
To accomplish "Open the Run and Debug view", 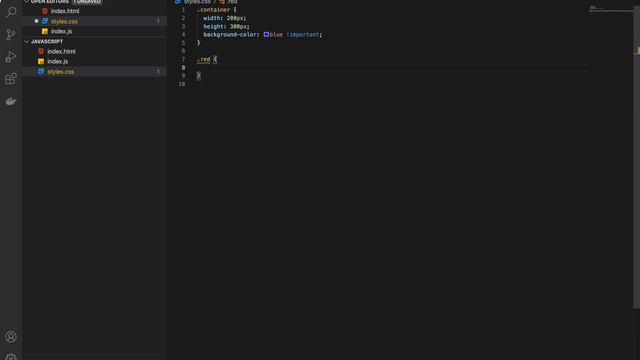I will coord(11,57).
